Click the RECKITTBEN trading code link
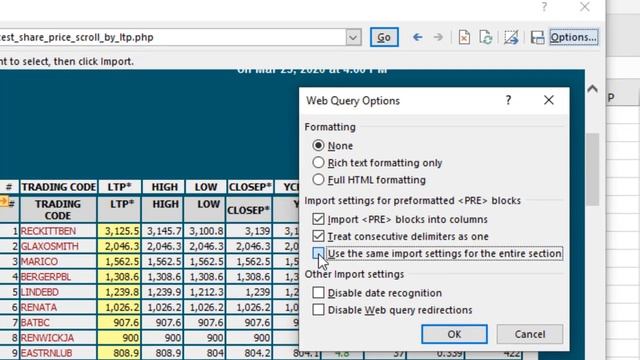The width and height of the screenshot is (640, 360). pyautogui.click(x=48, y=231)
